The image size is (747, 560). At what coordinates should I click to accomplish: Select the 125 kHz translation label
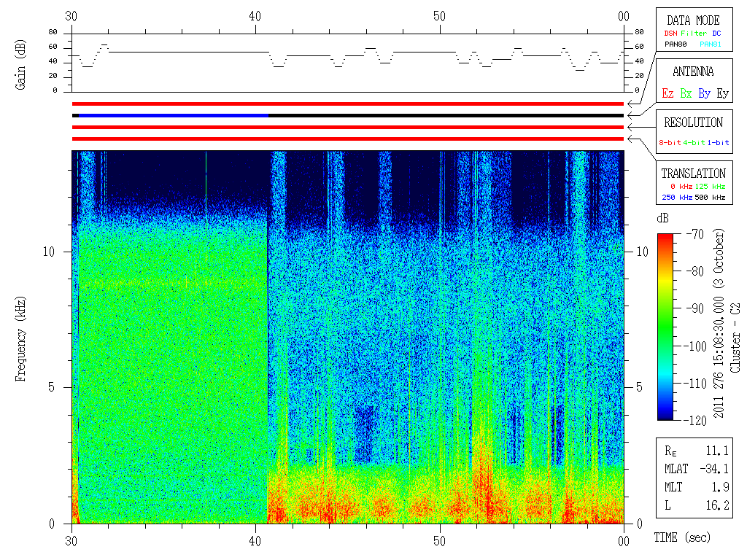[x=710, y=186]
